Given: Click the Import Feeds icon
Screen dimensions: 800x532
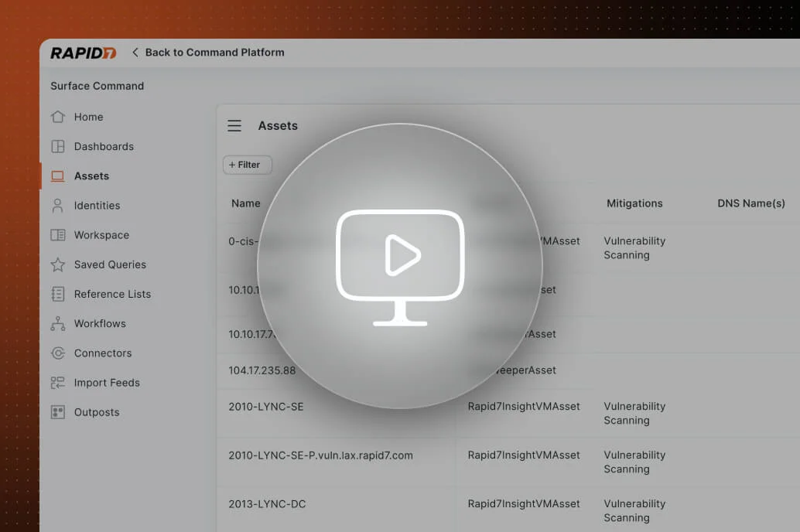Looking at the screenshot, I should [57, 383].
